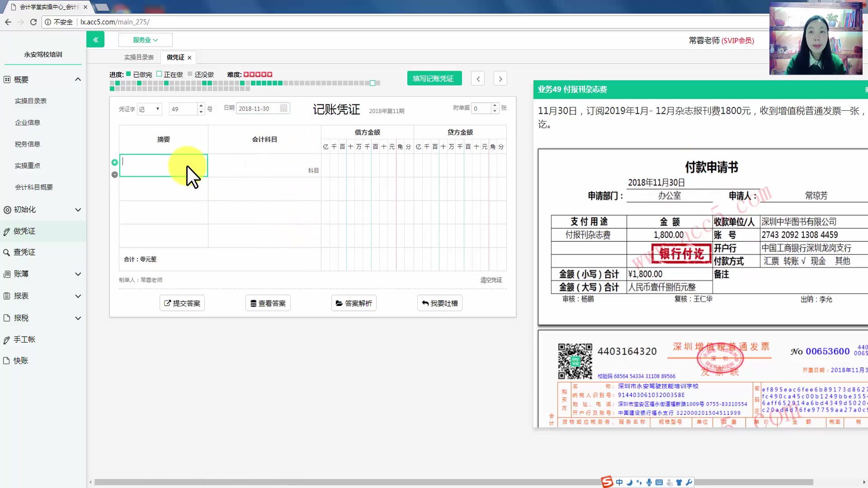The image size is (868, 488).
Task: Go to previous voucher arrow
Action: (478, 79)
